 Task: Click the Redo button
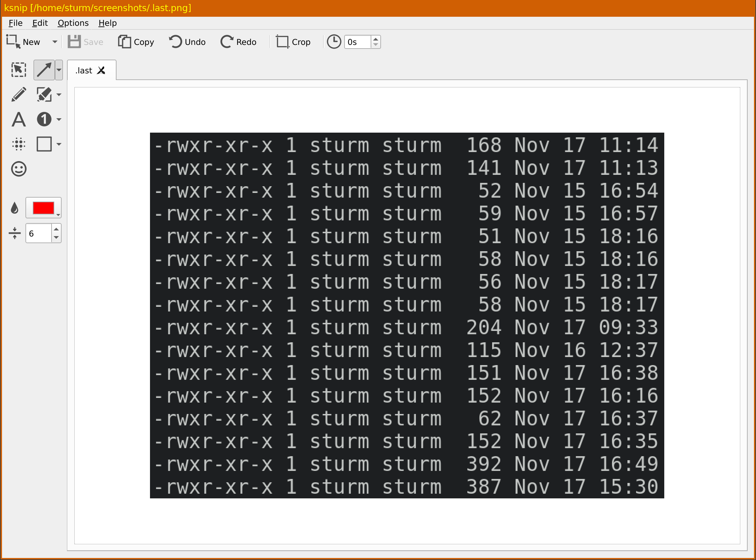(x=238, y=42)
